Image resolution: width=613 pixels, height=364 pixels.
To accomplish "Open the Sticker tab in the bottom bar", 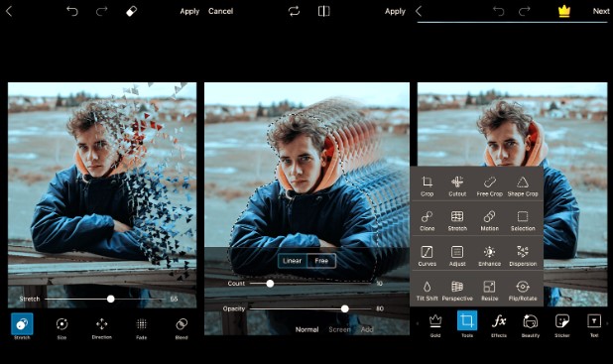I will point(562,325).
